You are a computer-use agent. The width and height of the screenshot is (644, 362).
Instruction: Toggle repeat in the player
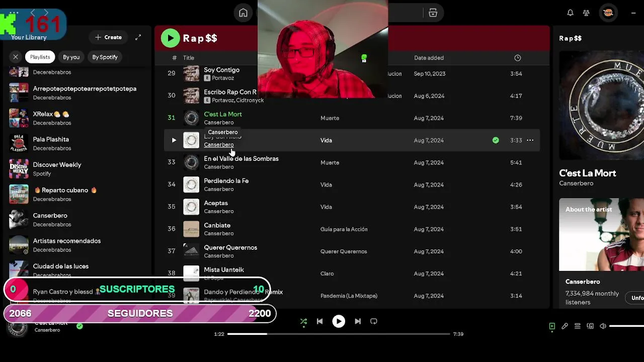coord(374,321)
